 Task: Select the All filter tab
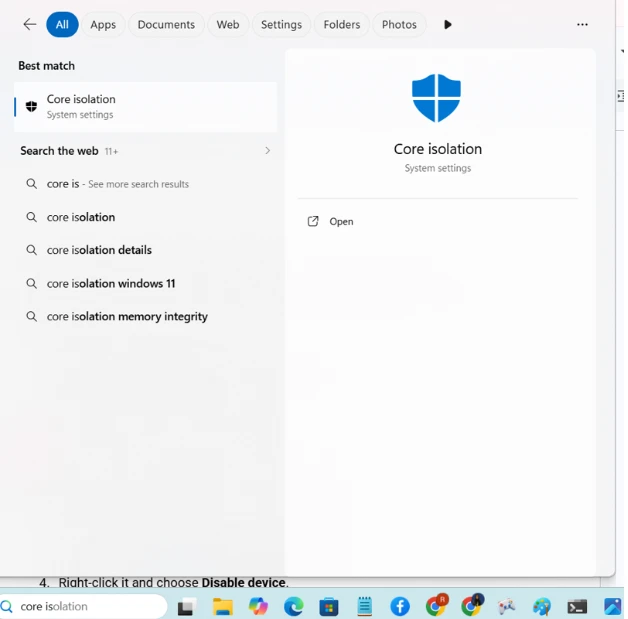pyautogui.click(x=62, y=24)
